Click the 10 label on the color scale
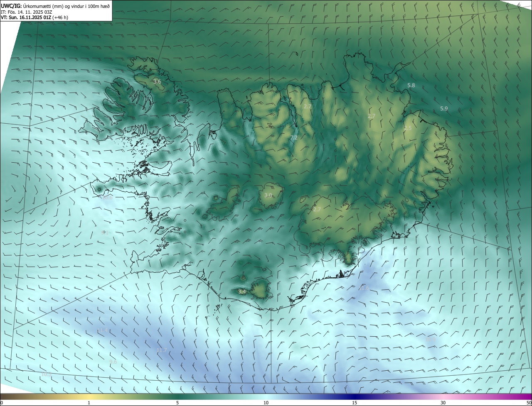This screenshot has width=532, height=406. pos(266,403)
